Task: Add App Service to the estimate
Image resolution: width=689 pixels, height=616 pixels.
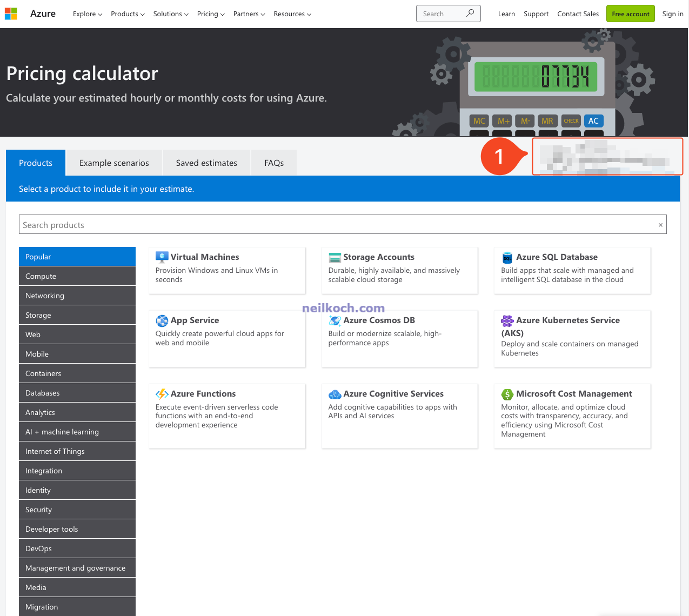Action: pyautogui.click(x=227, y=338)
